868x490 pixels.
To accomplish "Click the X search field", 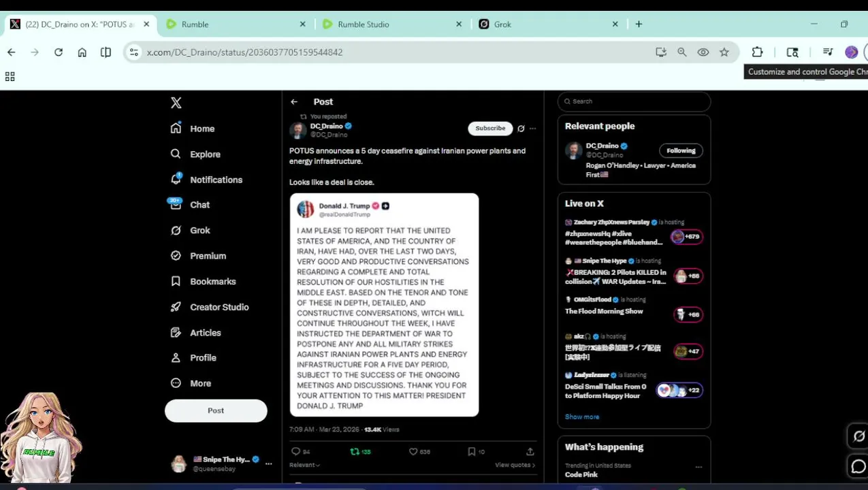I will point(634,101).
